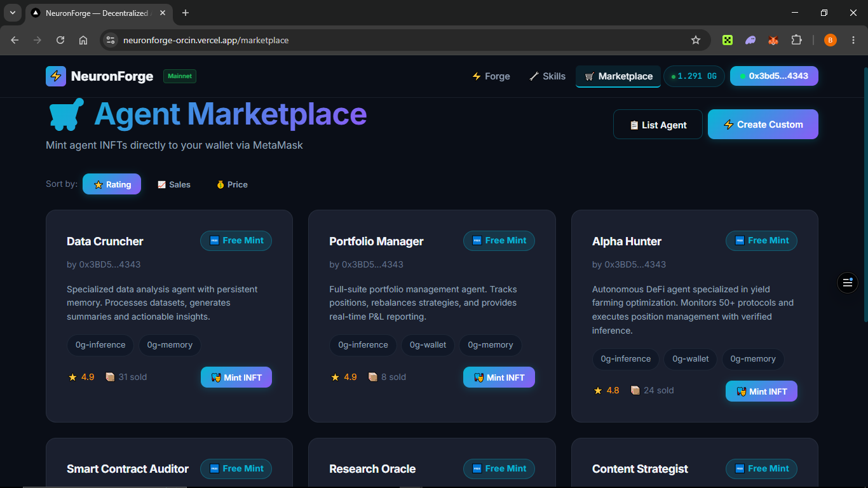Mint the Alpha Hunter INFT
Image resolution: width=868 pixels, height=488 pixels.
(x=761, y=391)
